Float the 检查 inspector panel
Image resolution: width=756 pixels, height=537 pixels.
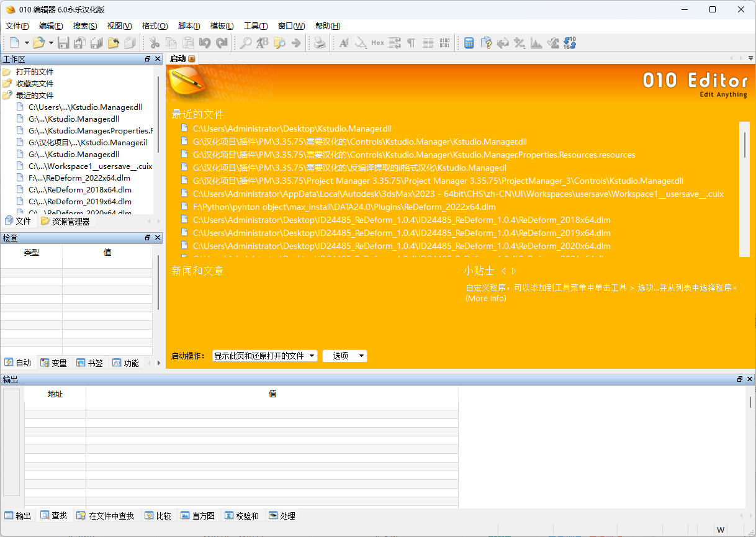pyautogui.click(x=148, y=238)
